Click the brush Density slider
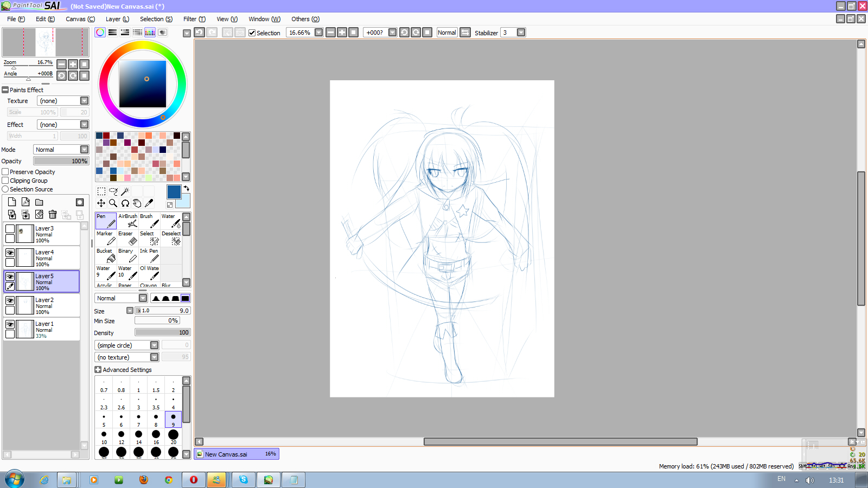This screenshot has width=868, height=488. [163, 332]
